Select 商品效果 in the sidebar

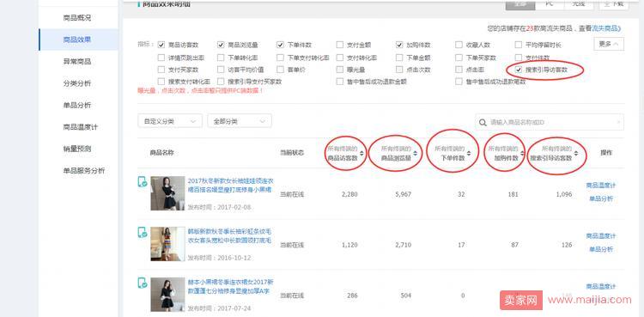[x=77, y=40]
